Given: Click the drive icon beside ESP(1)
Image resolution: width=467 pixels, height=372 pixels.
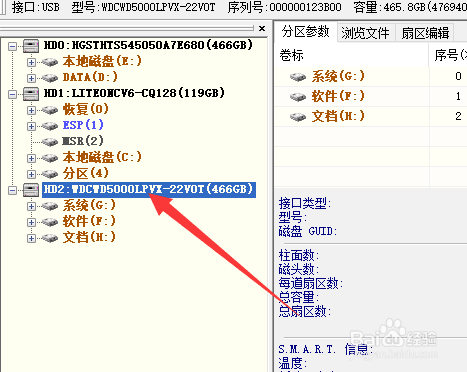Looking at the screenshot, I should click(50, 126).
